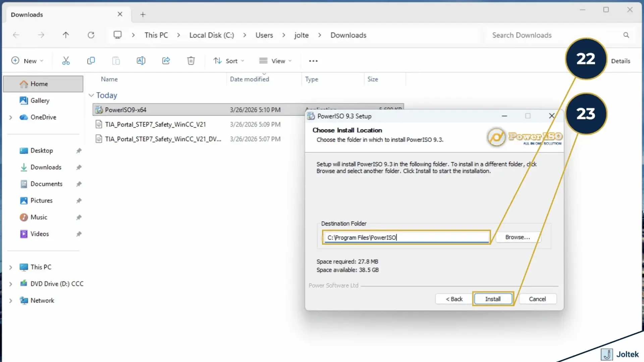This screenshot has width=644, height=362.
Task: Open Downloads in quick access
Action: [46, 167]
